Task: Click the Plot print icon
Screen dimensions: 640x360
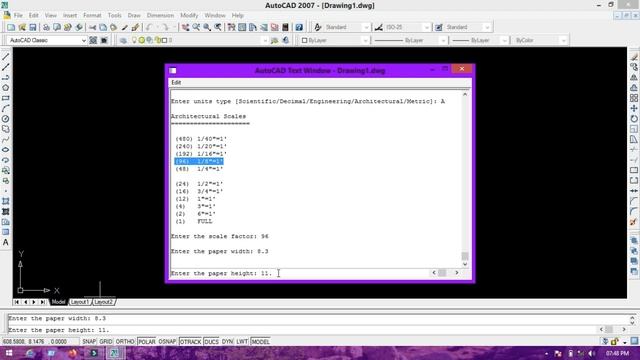Action: click(x=46, y=27)
